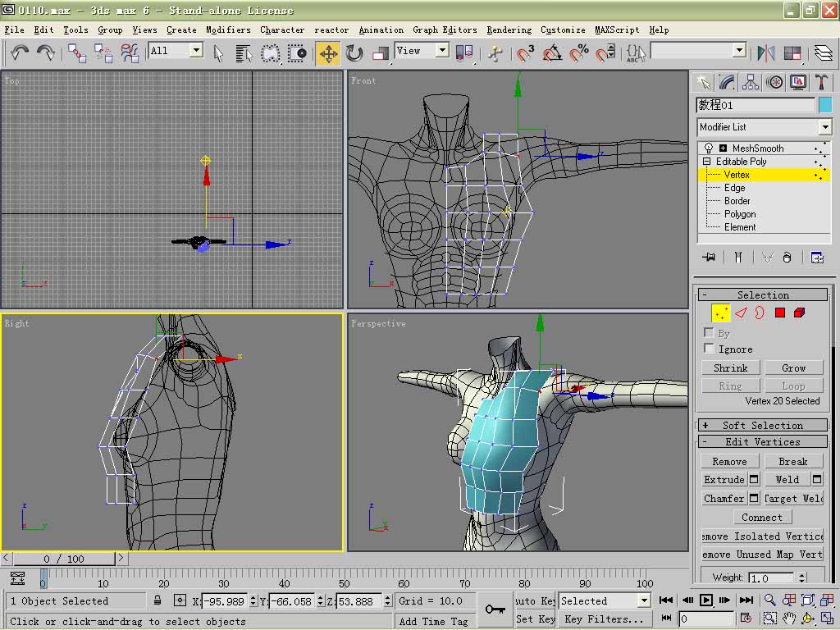This screenshot has height=630, width=840.
Task: Open the MAXScript menu
Action: coord(617,30)
